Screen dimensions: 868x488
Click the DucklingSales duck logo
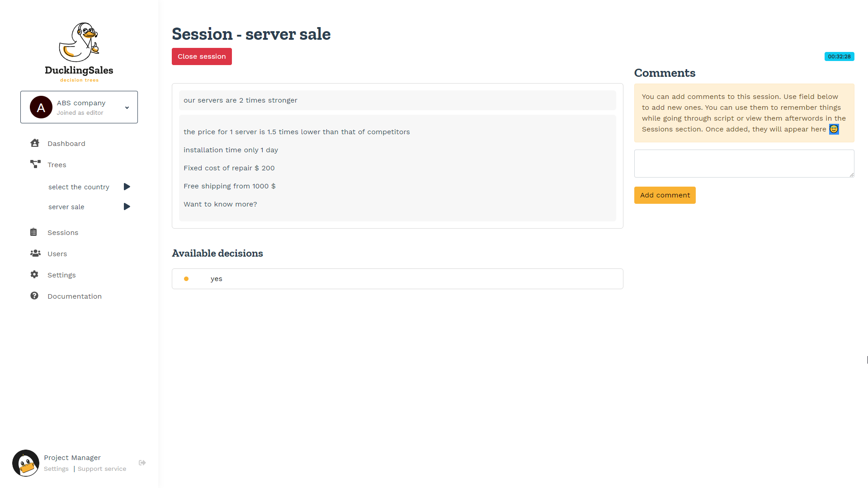coord(79,43)
